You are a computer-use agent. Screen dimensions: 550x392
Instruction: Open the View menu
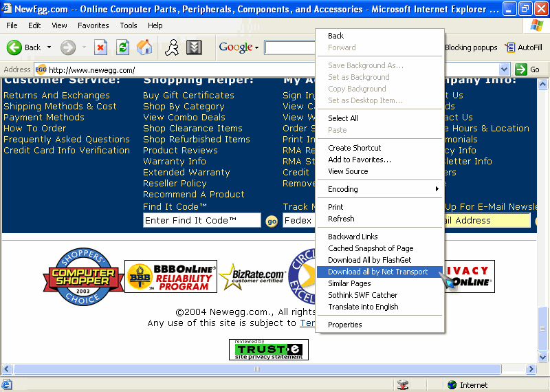click(x=59, y=25)
